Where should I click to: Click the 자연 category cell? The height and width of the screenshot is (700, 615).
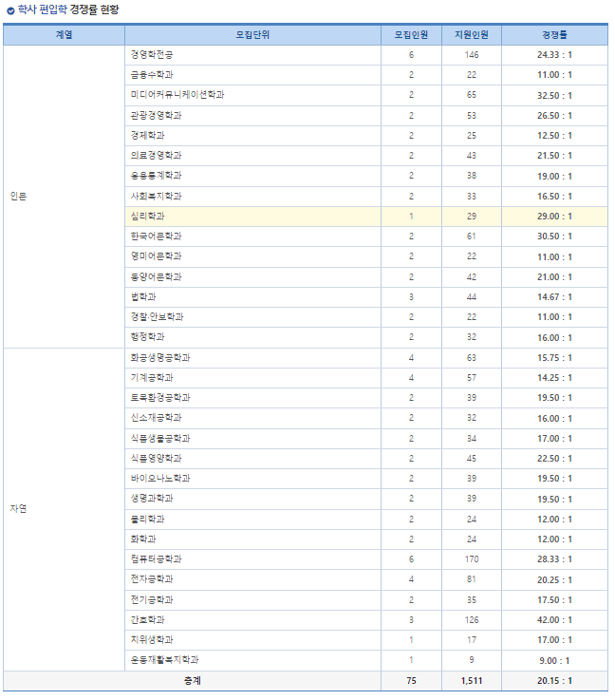tap(18, 508)
